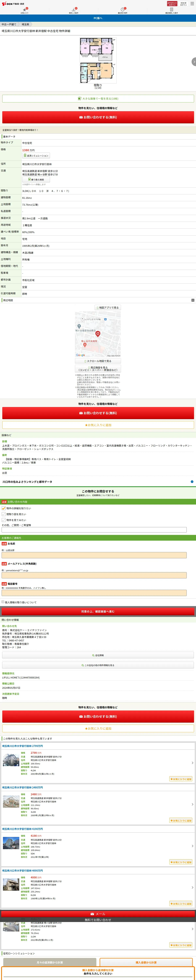Go to 中古一戸建て breadcrumb
The height and width of the screenshot is (980, 196).
coord(9,24)
